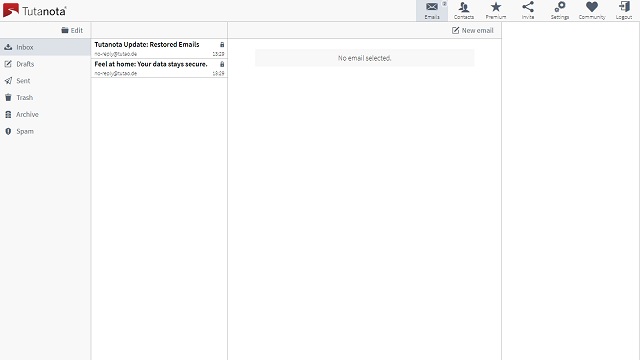Click Edit folders button
The image size is (640, 360).
pyautogui.click(x=72, y=30)
